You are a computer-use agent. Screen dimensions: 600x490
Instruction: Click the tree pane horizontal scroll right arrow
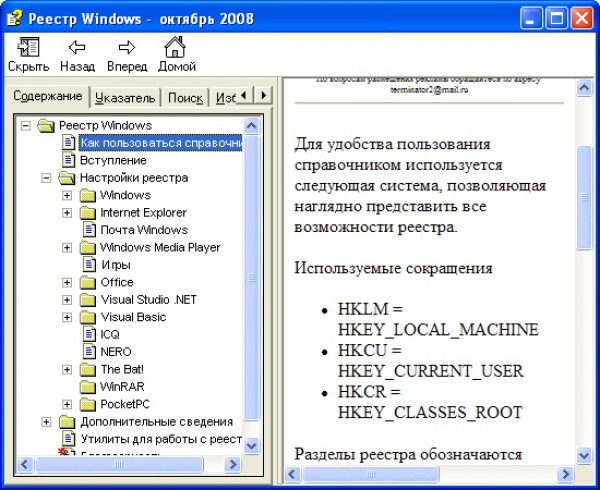(x=232, y=465)
